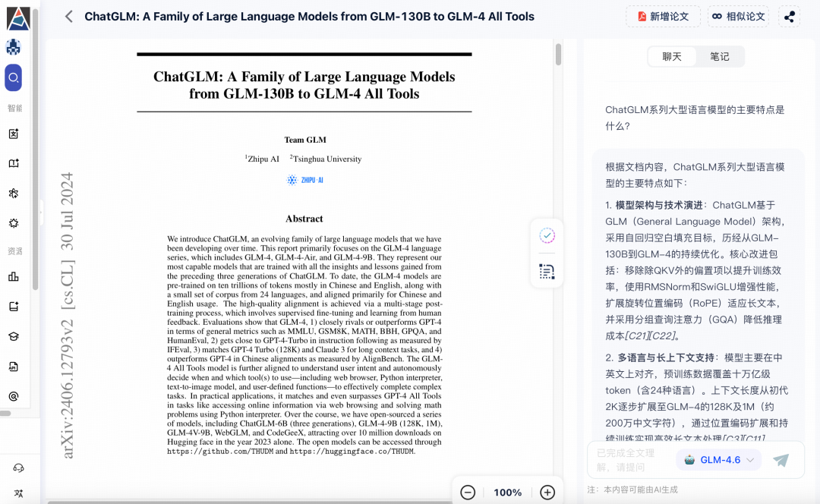Image resolution: width=820 pixels, height=504 pixels.
Task: Open the robot avatar icon in sidebar
Action: click(14, 48)
